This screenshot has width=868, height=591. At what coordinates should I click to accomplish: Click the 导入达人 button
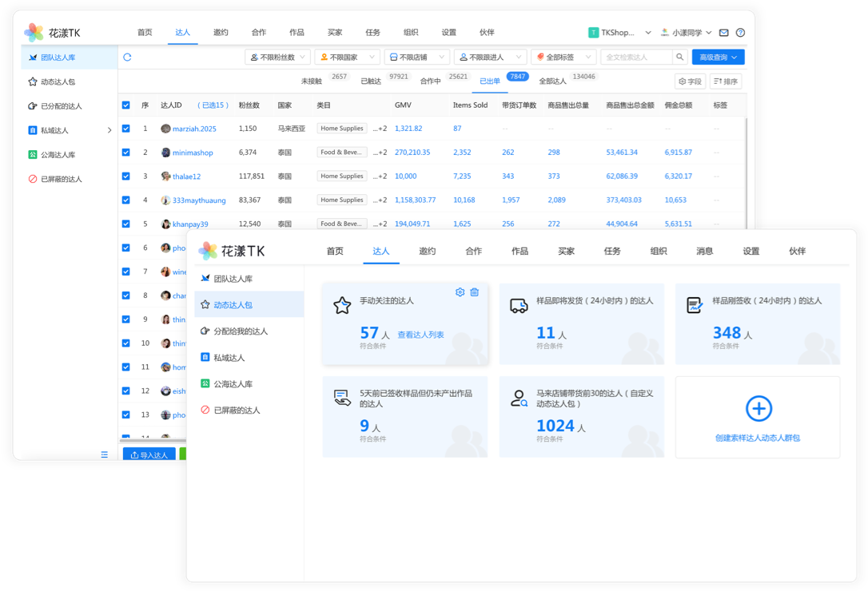149,454
